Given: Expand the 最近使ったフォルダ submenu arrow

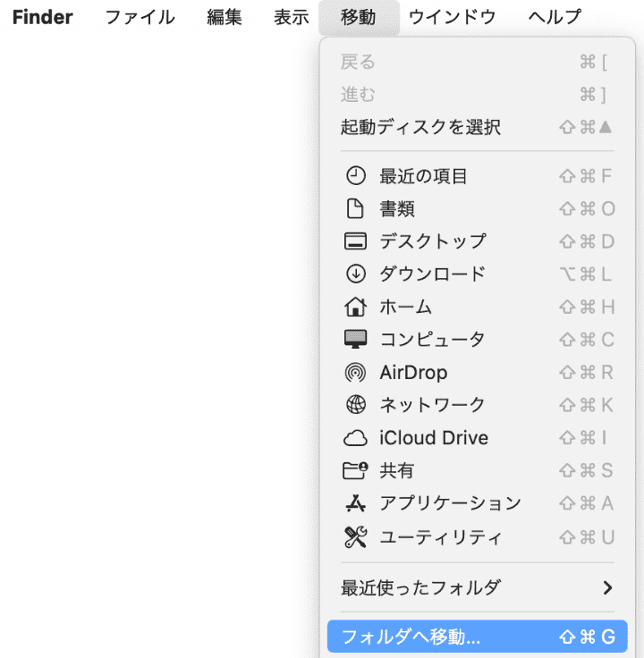Looking at the screenshot, I should click(x=607, y=587).
